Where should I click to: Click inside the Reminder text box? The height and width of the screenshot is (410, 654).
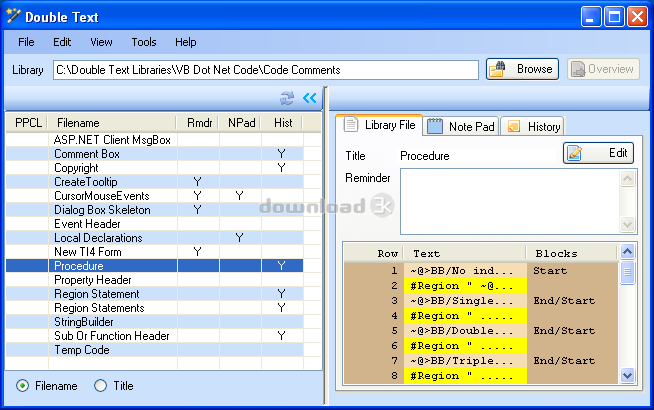510,201
